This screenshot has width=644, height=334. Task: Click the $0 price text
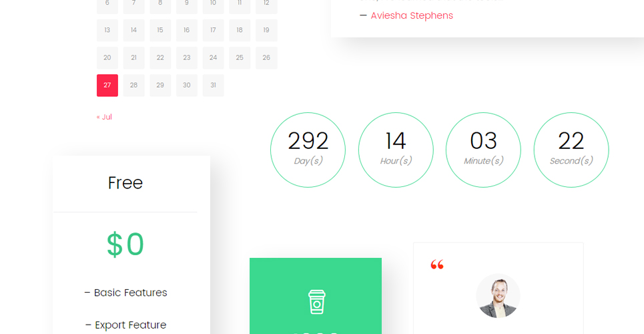click(x=125, y=244)
